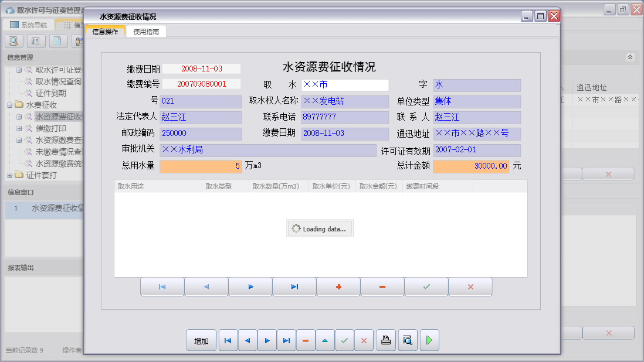Click the teal up-arrow edit icon

[325, 340]
